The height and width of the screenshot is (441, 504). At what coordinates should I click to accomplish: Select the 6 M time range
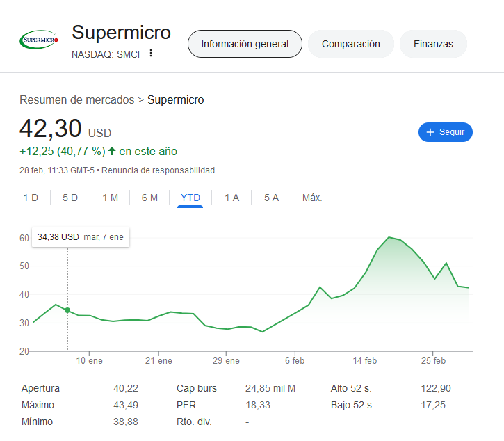point(149,198)
